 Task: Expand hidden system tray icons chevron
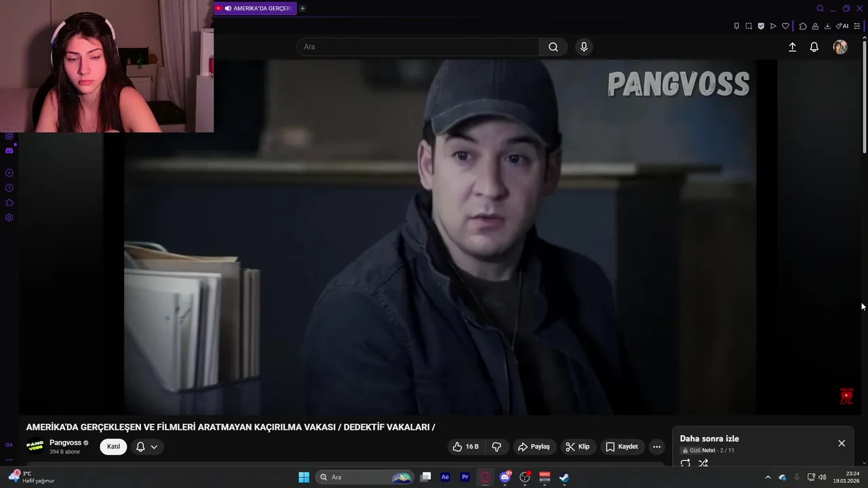coord(768,477)
